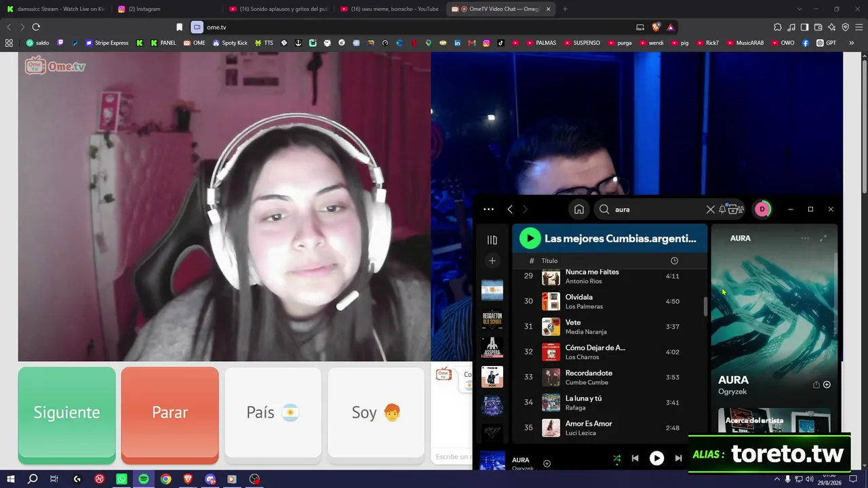868x488 pixels.
Task: Open WhatsApp from the Windows taskbar
Action: [121, 479]
